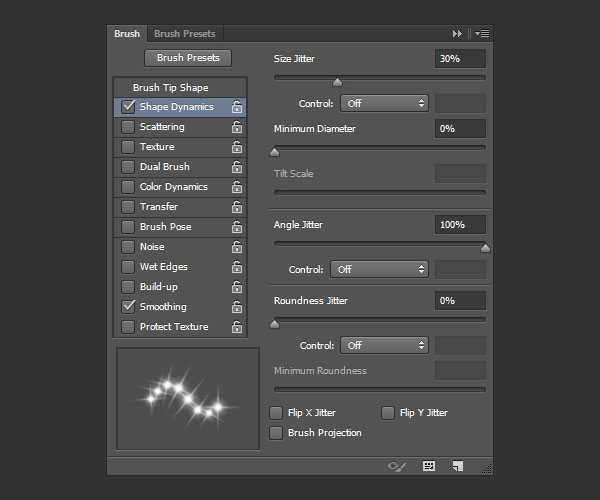600x500 pixels.
Task: Collapse the panel with the double-arrow icon
Action: point(457,34)
